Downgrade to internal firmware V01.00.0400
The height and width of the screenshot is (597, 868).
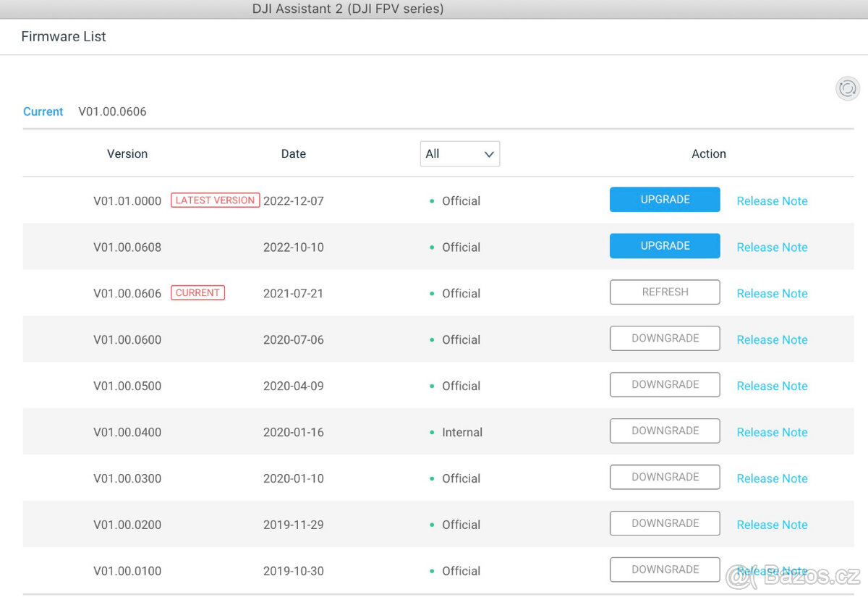(664, 431)
